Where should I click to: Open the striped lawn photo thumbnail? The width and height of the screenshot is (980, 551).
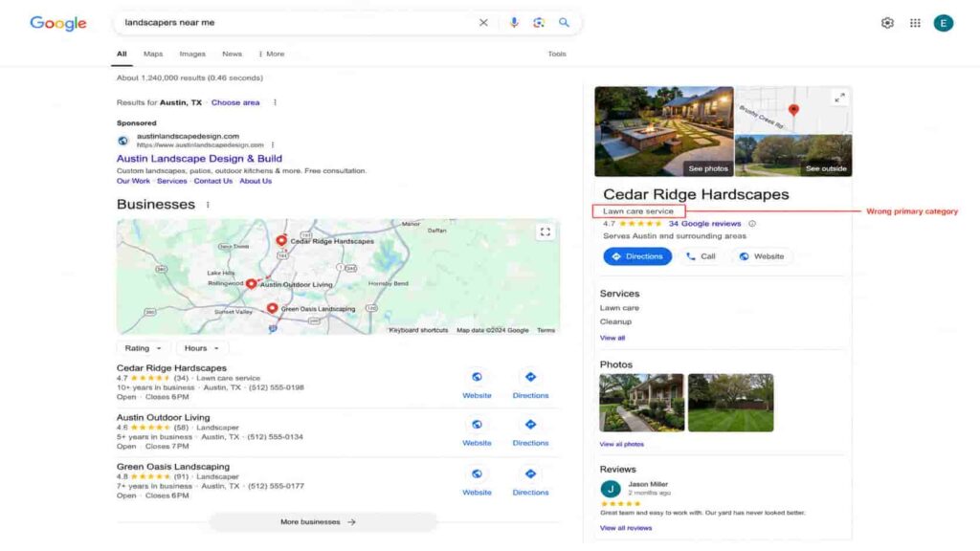(x=730, y=403)
